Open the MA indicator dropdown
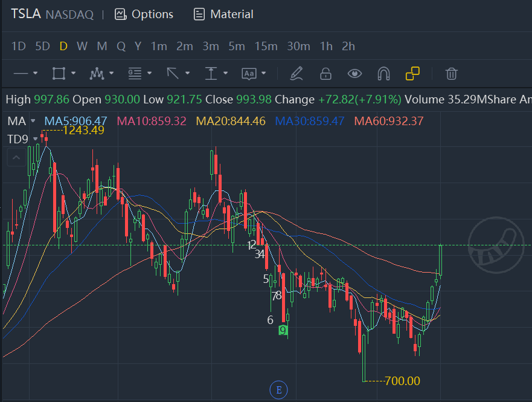 click(x=33, y=121)
